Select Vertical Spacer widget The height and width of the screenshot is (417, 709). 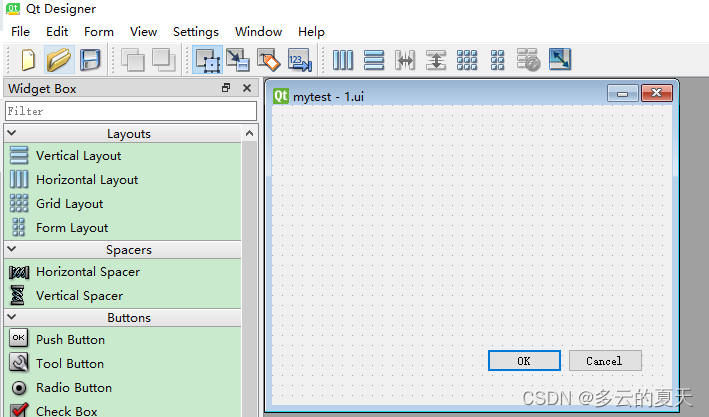pyautogui.click(x=123, y=296)
